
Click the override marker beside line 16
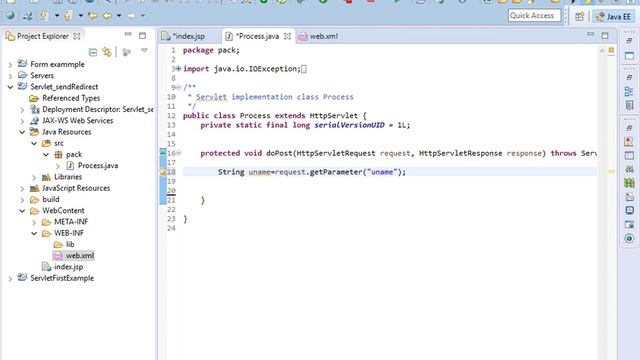point(163,153)
